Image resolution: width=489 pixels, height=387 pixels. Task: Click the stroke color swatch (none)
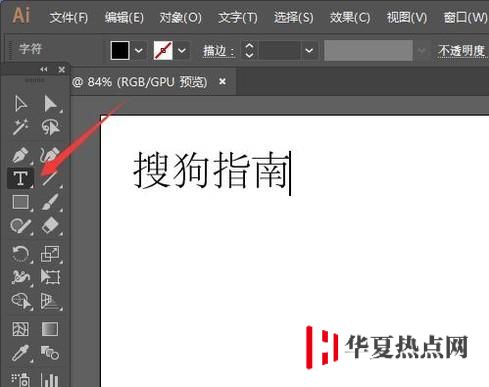click(163, 51)
